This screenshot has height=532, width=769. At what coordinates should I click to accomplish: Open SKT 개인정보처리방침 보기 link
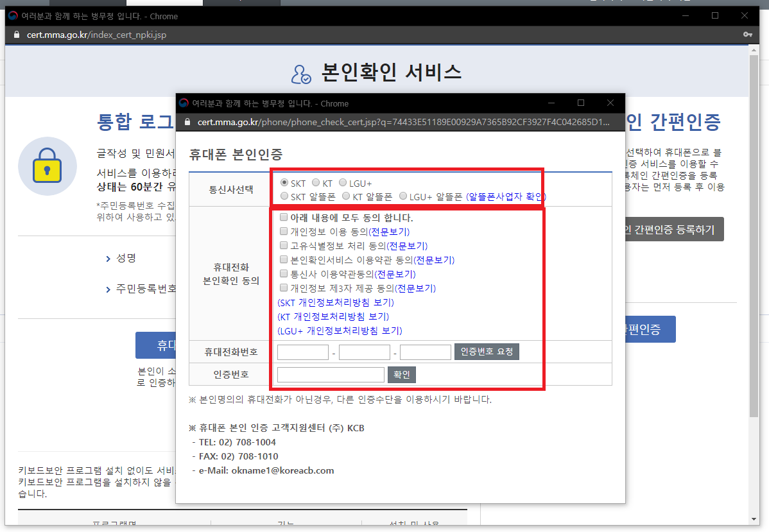point(335,302)
